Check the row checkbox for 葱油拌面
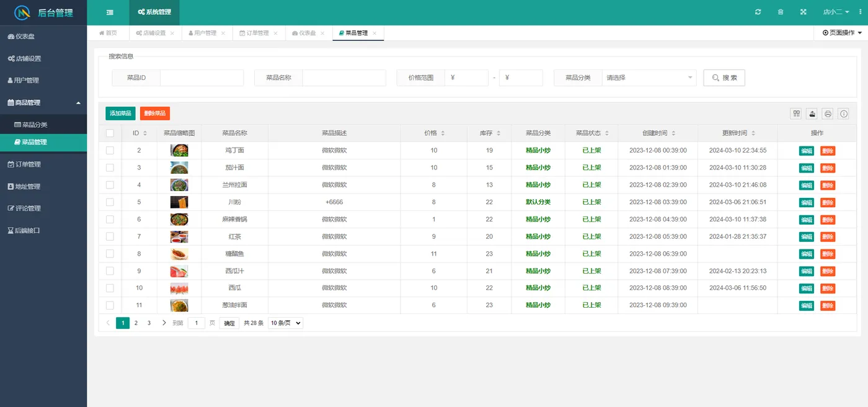The height and width of the screenshot is (407, 868). (x=110, y=305)
